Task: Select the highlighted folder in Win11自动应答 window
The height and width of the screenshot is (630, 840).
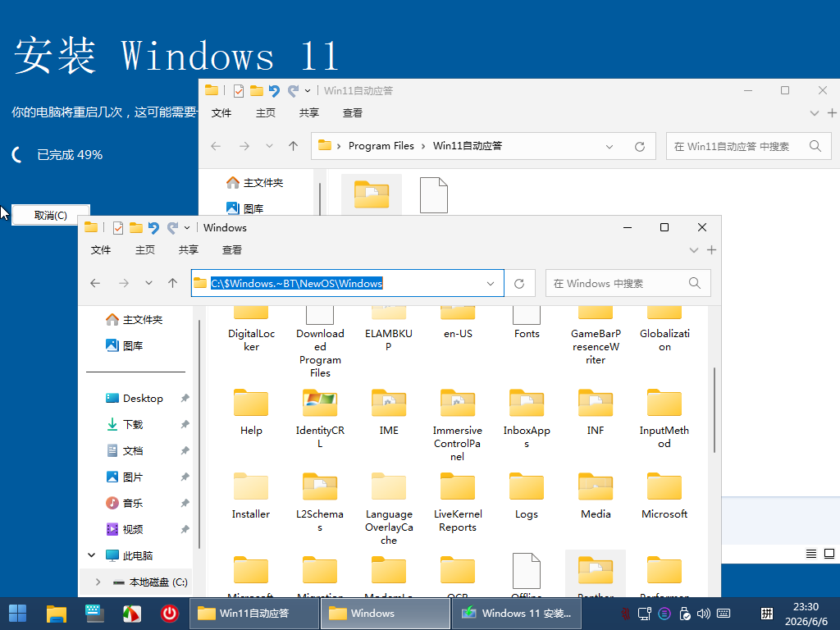Action: 372,194
